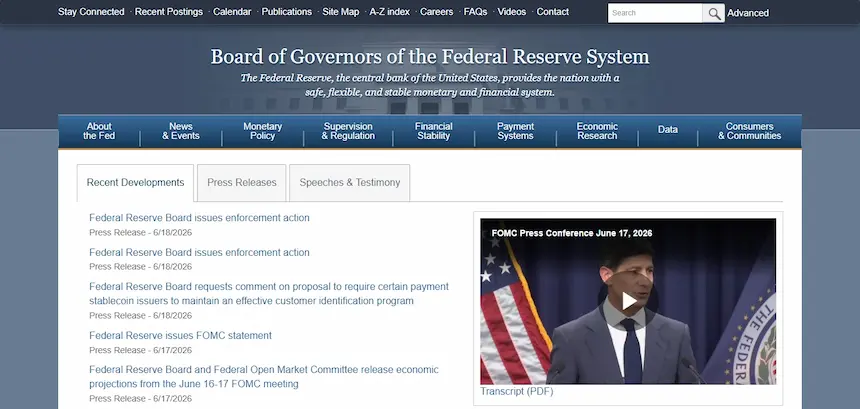Viewport: 860px width, 409px height.
Task: Click the Board of Governors site title
Action: pyautogui.click(x=430, y=57)
